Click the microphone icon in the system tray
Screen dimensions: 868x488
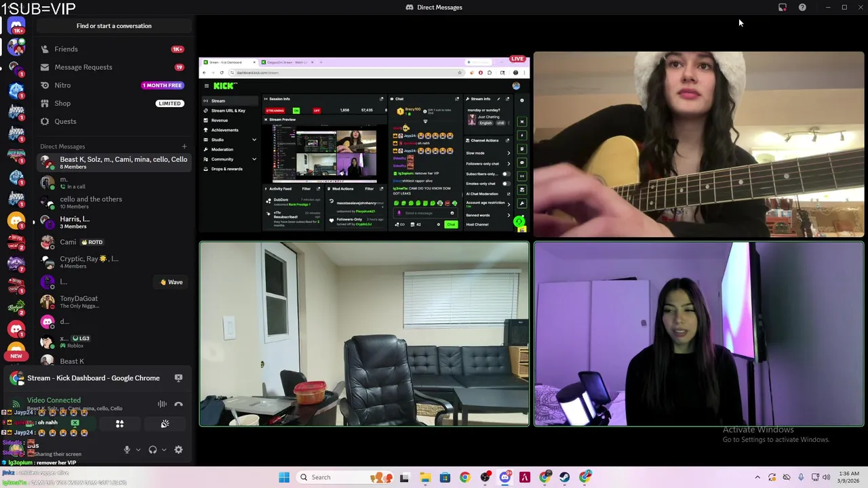[x=801, y=477]
